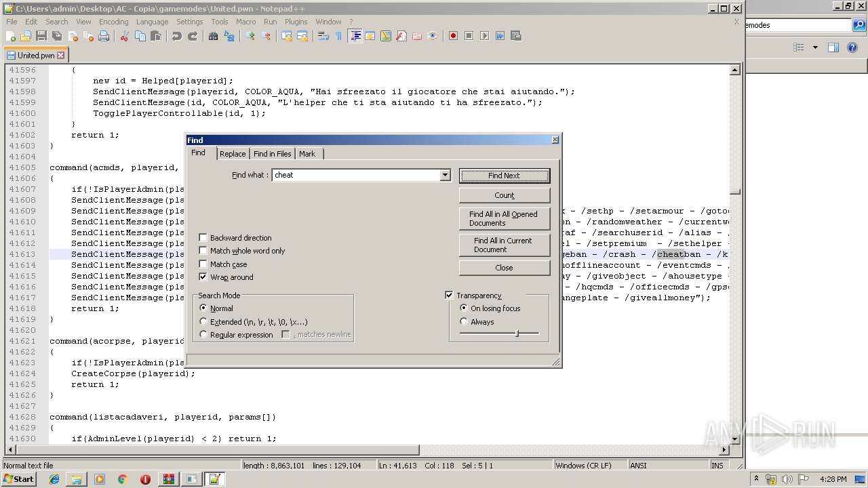Open the Search menu

57,22
